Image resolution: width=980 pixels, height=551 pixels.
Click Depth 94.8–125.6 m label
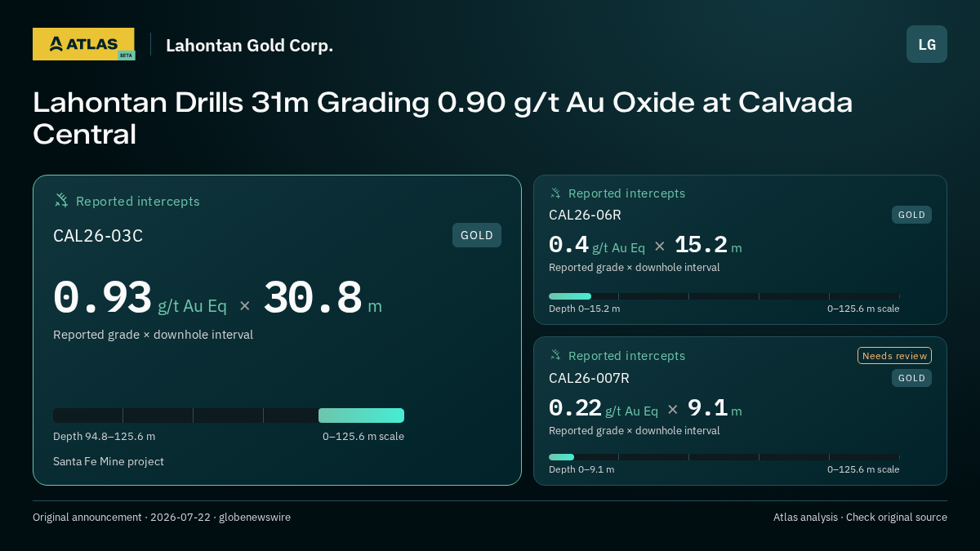[104, 436]
